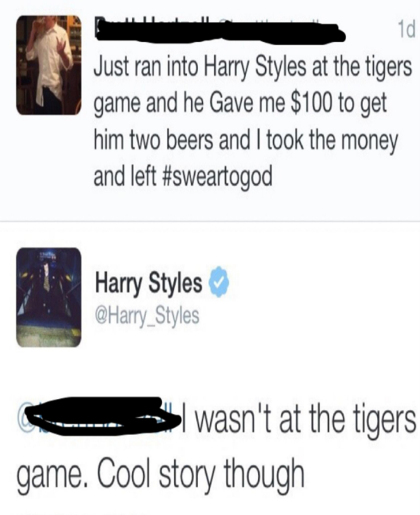Click "and left" before the hashtag
Screen dimensions: 420x515
pyautogui.click(x=125, y=176)
